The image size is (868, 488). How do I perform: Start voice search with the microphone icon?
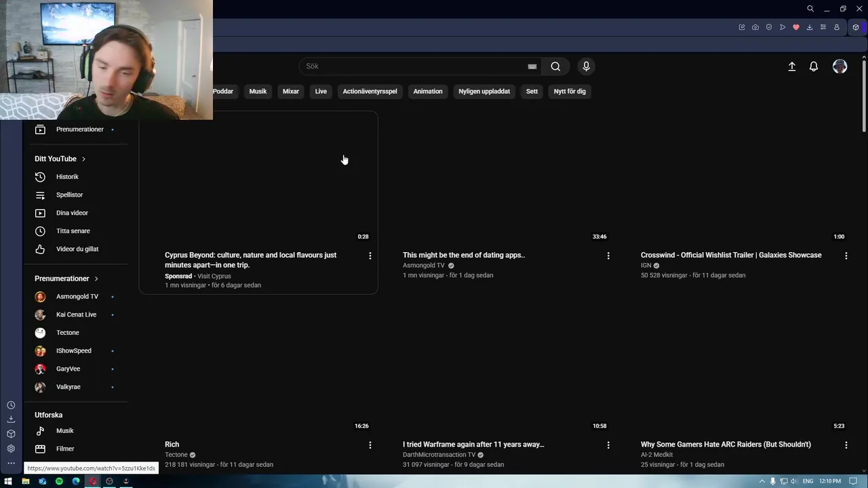click(587, 66)
